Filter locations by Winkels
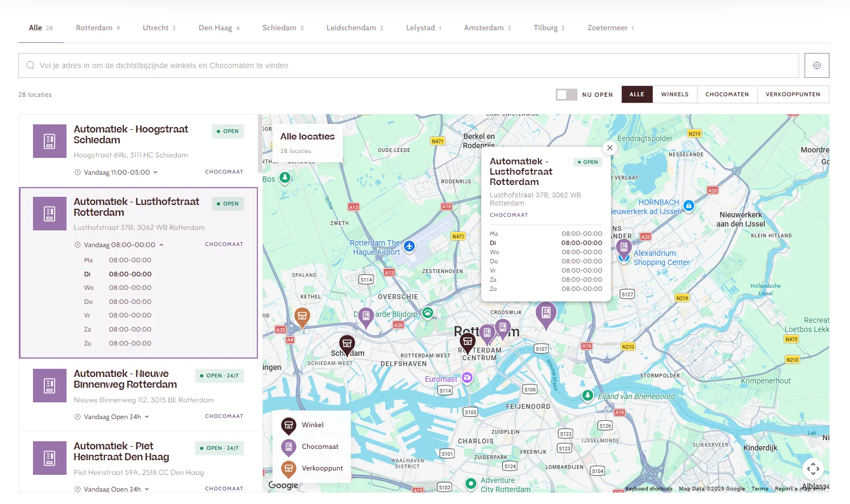Image resolution: width=850 pixels, height=504 pixels. pyautogui.click(x=675, y=94)
